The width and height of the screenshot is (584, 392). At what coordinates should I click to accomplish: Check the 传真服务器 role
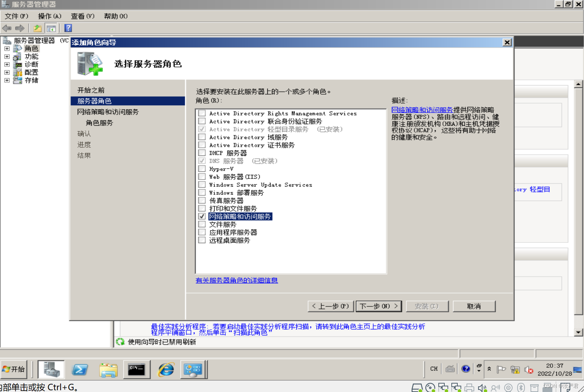pyautogui.click(x=202, y=200)
